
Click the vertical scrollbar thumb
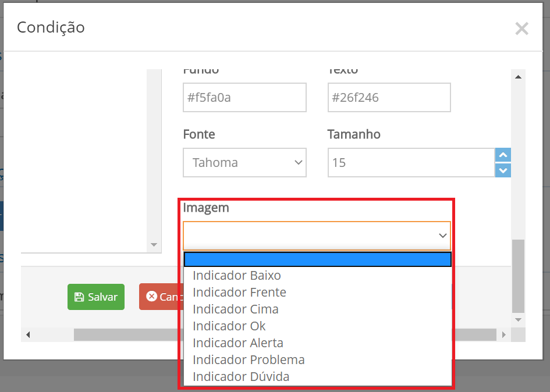click(x=518, y=276)
